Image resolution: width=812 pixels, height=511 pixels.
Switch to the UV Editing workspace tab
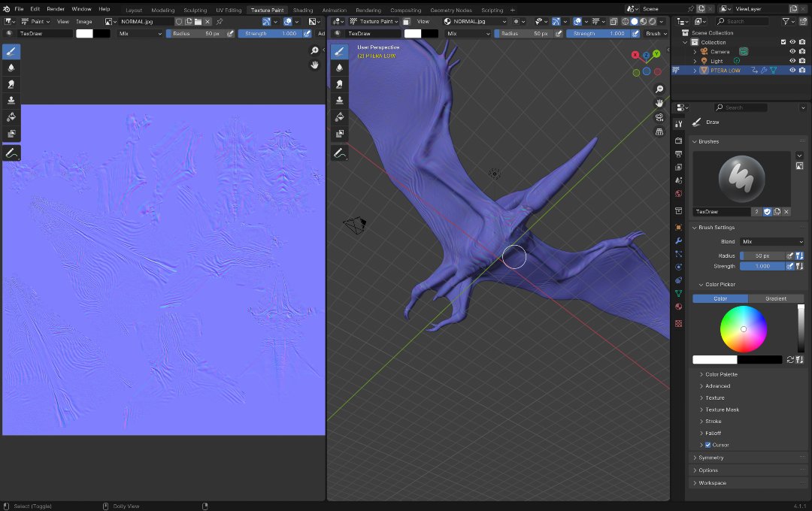coord(229,10)
